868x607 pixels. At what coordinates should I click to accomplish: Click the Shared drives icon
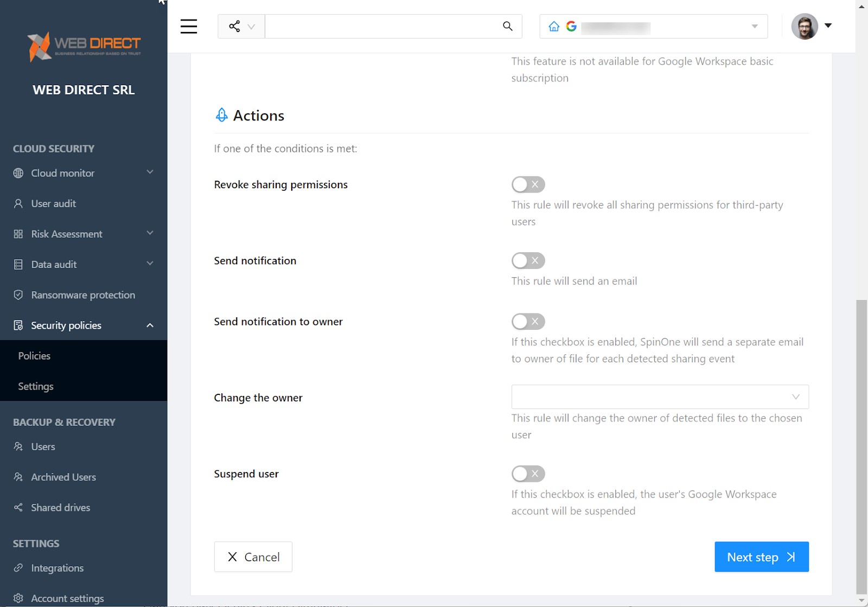(18, 507)
